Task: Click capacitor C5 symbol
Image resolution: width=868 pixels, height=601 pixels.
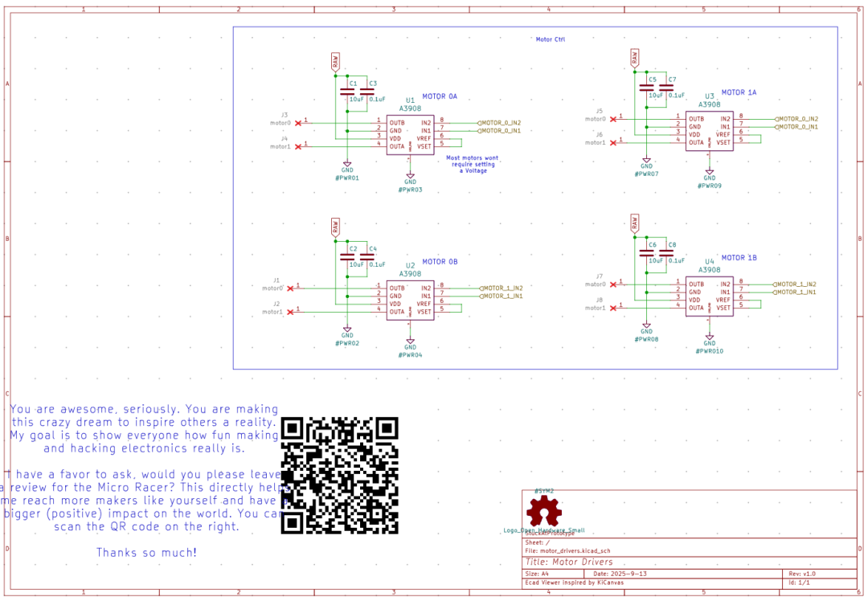Action: (646, 88)
